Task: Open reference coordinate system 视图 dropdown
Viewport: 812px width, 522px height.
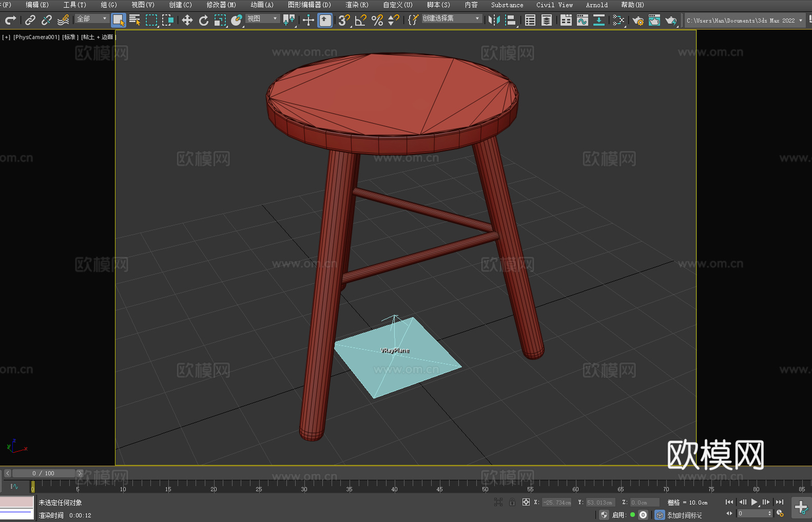Action: point(262,18)
